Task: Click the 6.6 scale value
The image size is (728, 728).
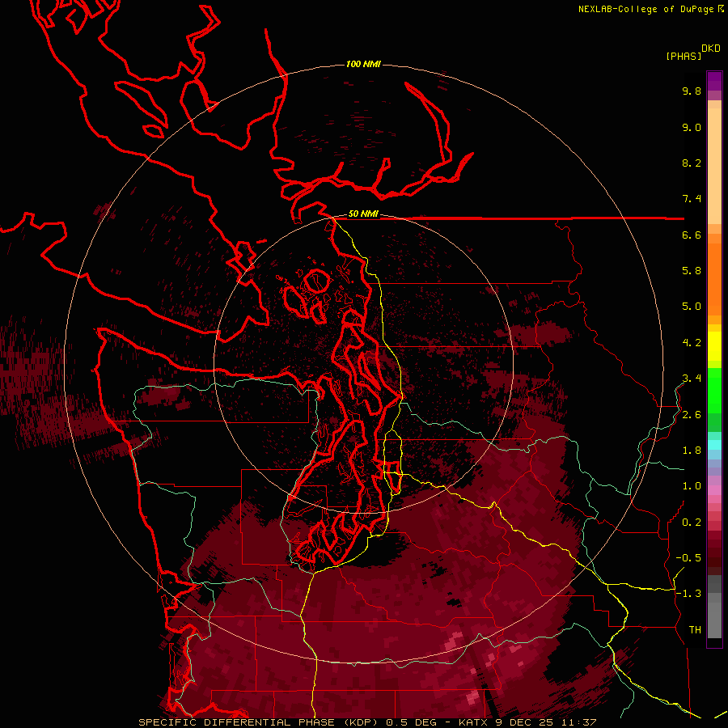Action: click(x=692, y=235)
